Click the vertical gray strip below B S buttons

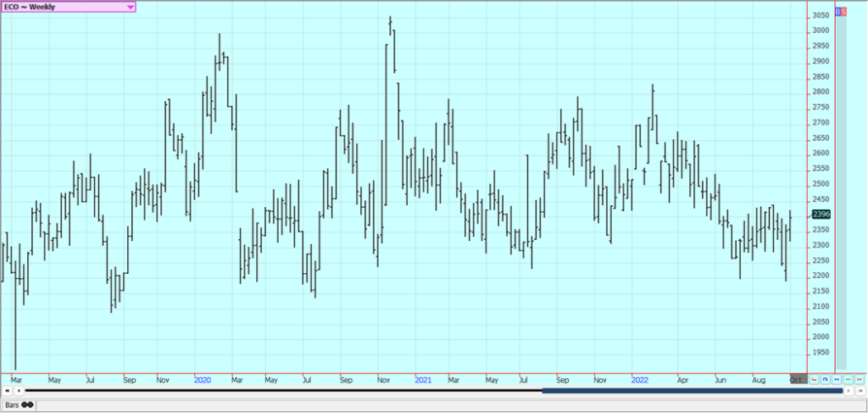coord(841,193)
